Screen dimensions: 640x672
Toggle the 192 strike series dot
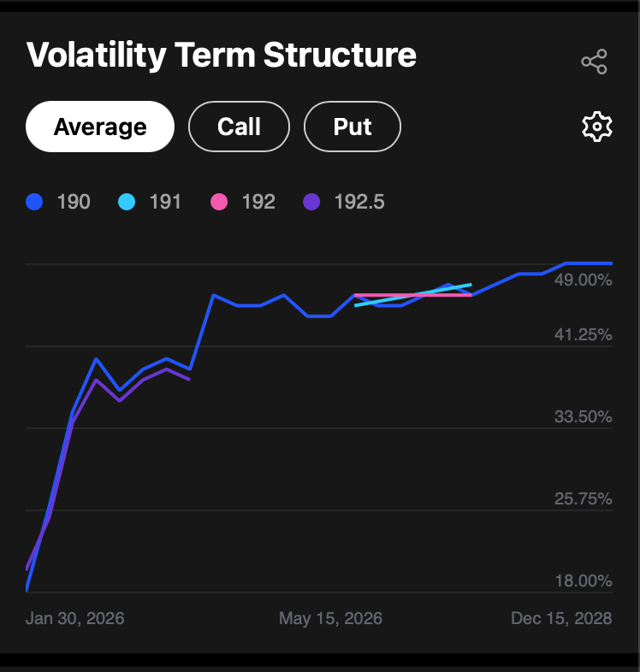219,202
